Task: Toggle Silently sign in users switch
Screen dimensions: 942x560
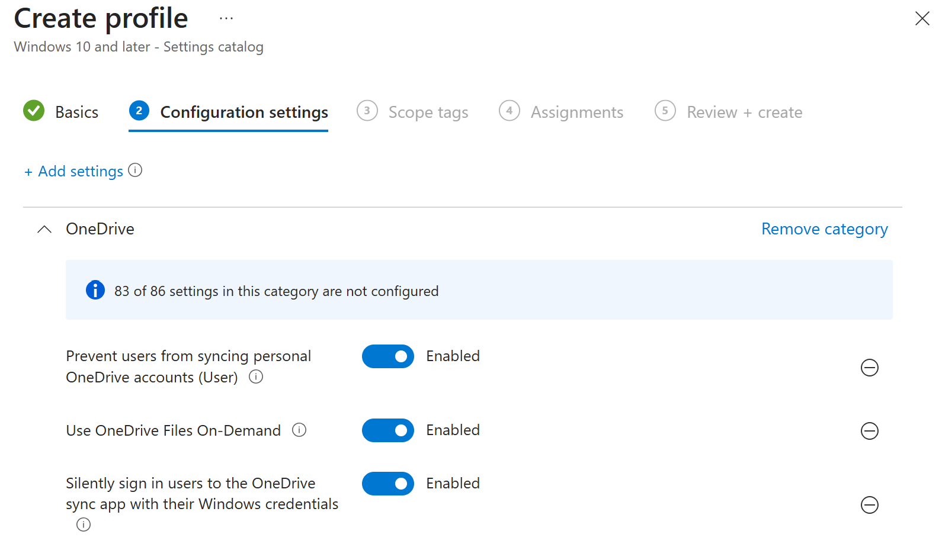Action: click(388, 484)
